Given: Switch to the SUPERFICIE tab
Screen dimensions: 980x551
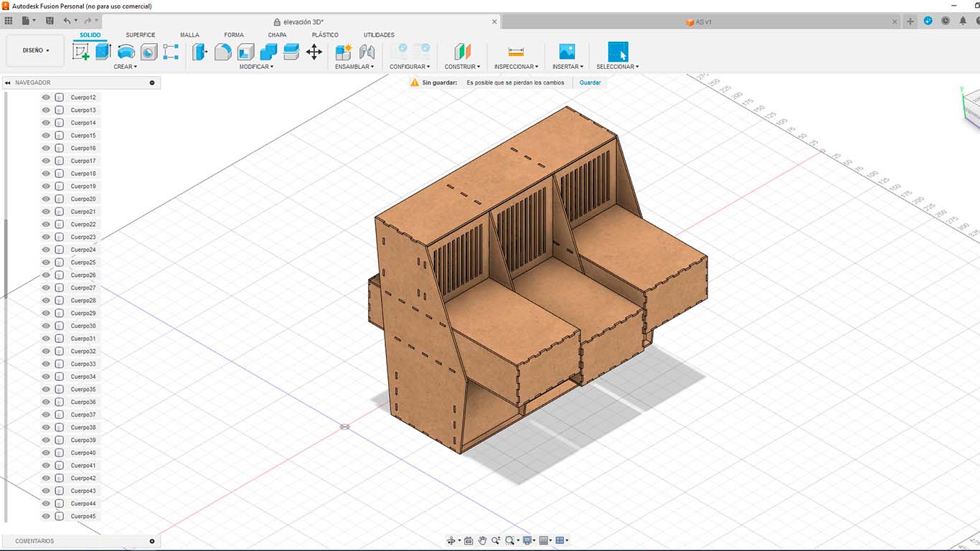Looking at the screenshot, I should click(x=141, y=35).
